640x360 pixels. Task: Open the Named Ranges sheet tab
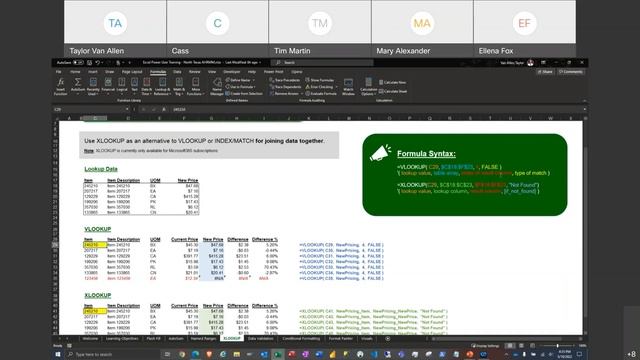(x=203, y=338)
